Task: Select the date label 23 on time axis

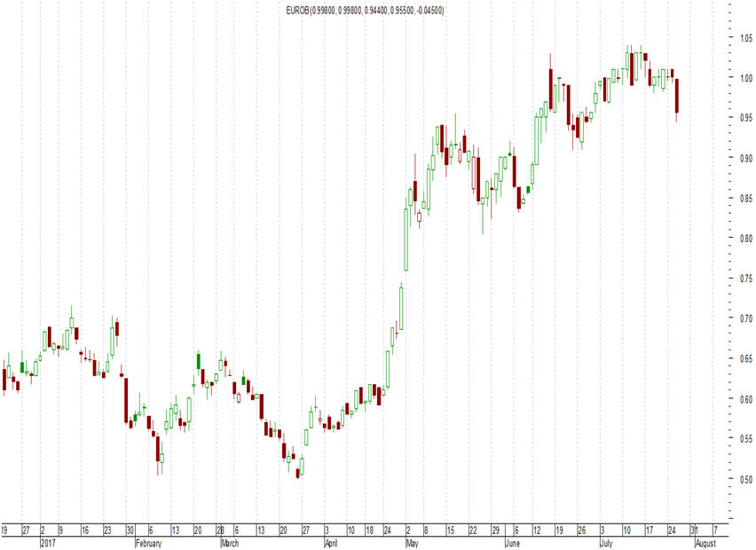Action: (107, 530)
